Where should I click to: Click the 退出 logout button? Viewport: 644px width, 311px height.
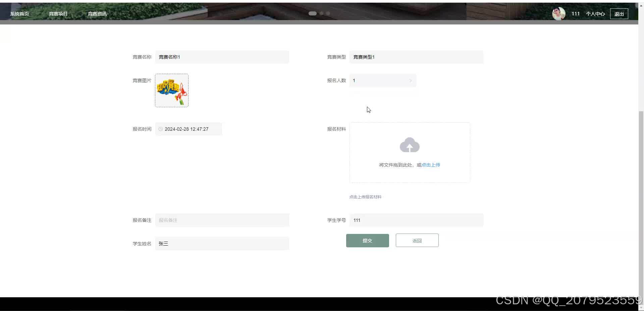[619, 14]
